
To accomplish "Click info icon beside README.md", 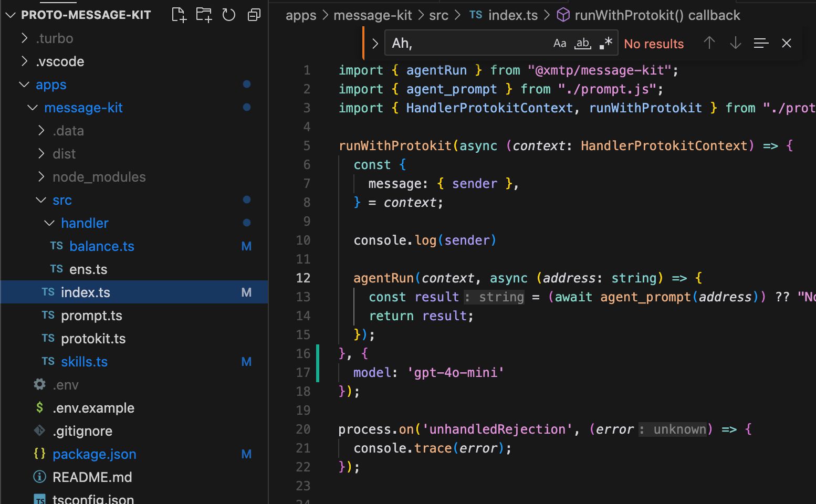I will click(x=40, y=477).
